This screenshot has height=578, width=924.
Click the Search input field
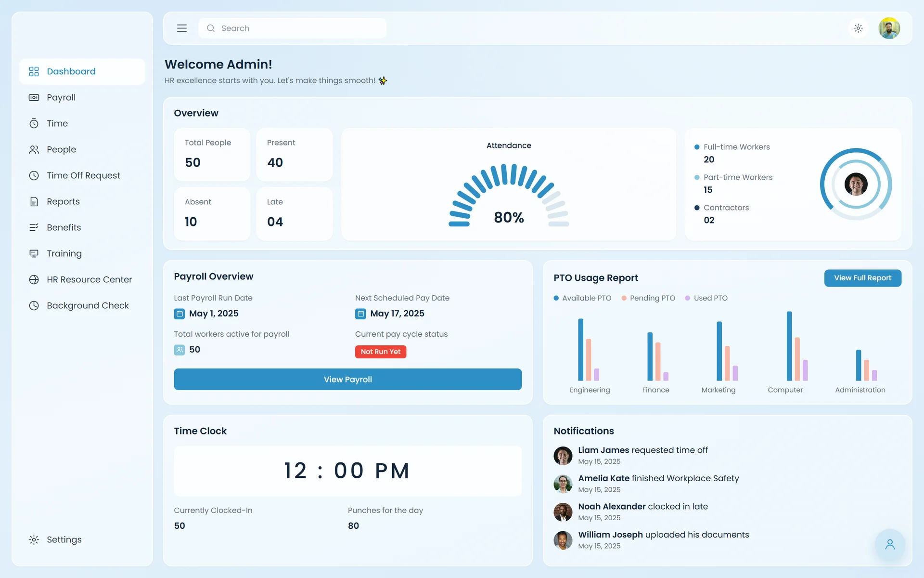point(292,28)
